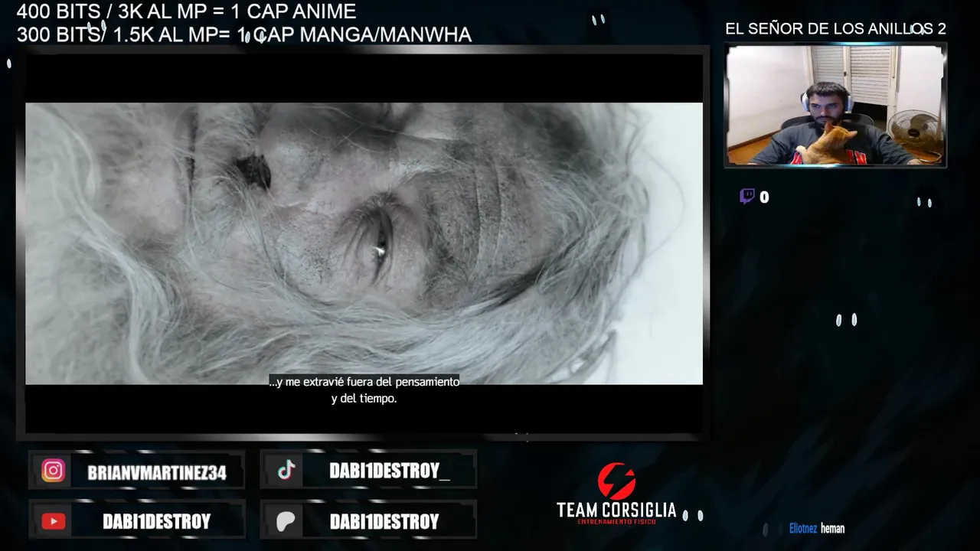
Task: Click the YouTube logo icon
Action: pos(53,521)
